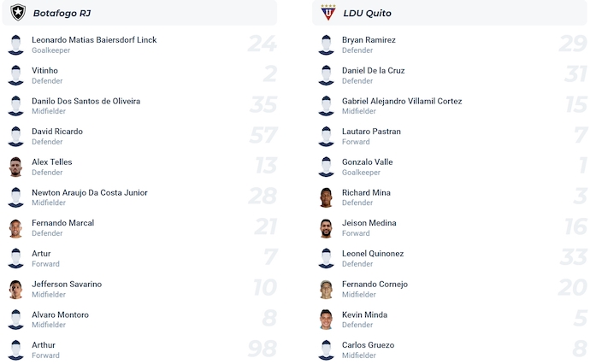Click Fernando Marcal's player photo
The height and width of the screenshot is (364, 590).
click(15, 228)
